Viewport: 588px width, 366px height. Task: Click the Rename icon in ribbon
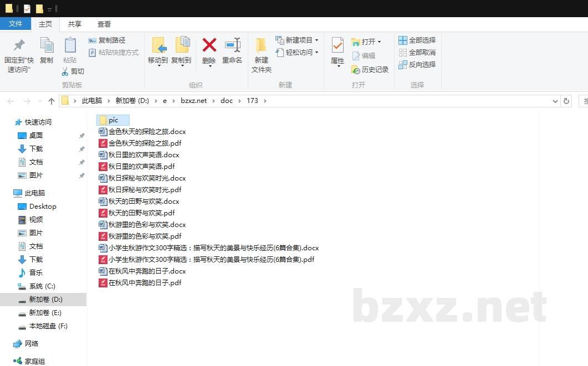tap(232, 45)
